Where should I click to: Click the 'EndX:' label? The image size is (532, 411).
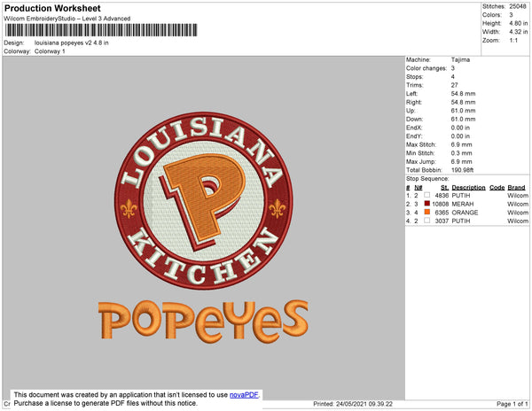point(414,128)
